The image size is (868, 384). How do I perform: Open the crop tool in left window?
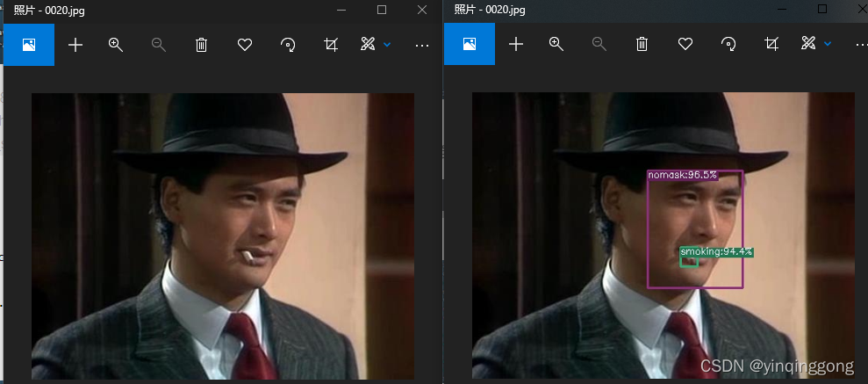pyautogui.click(x=331, y=45)
